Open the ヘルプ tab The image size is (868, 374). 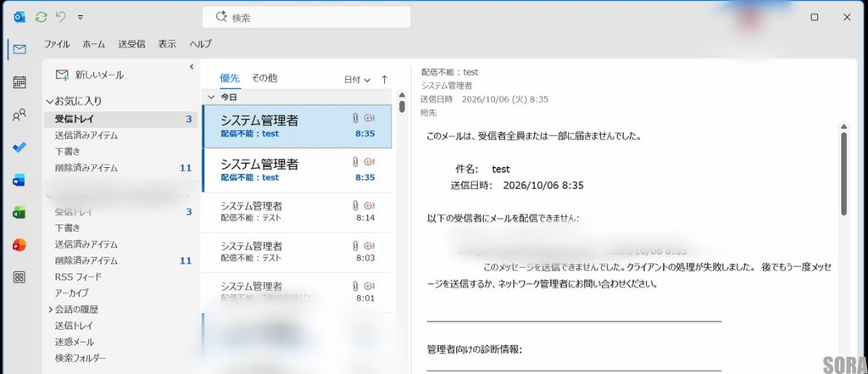tap(200, 44)
